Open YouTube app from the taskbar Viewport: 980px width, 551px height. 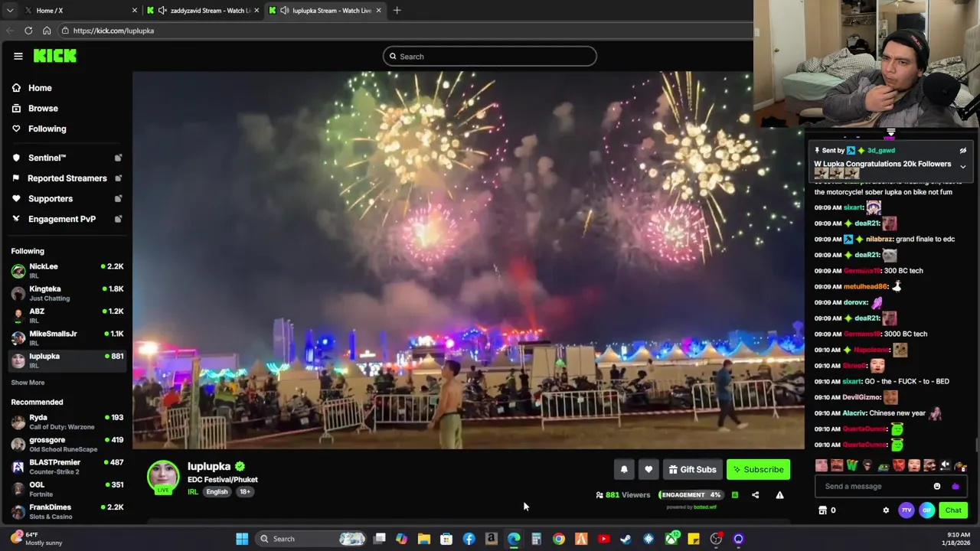[603, 539]
